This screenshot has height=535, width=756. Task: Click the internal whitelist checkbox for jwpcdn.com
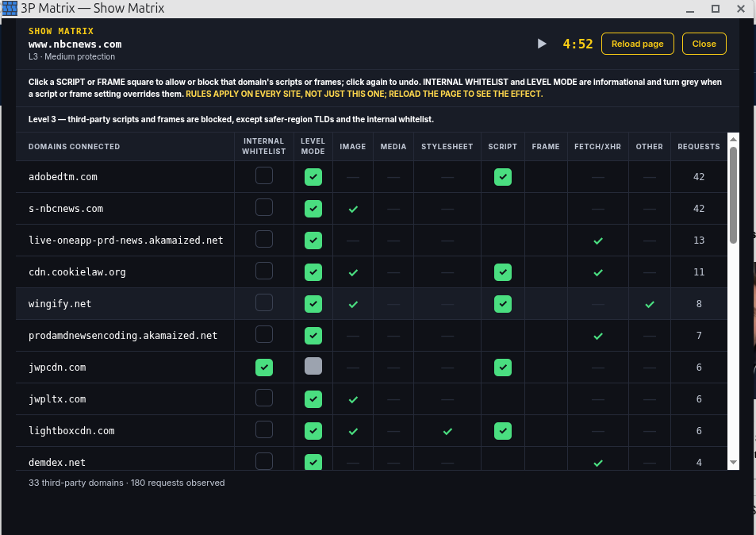click(264, 368)
